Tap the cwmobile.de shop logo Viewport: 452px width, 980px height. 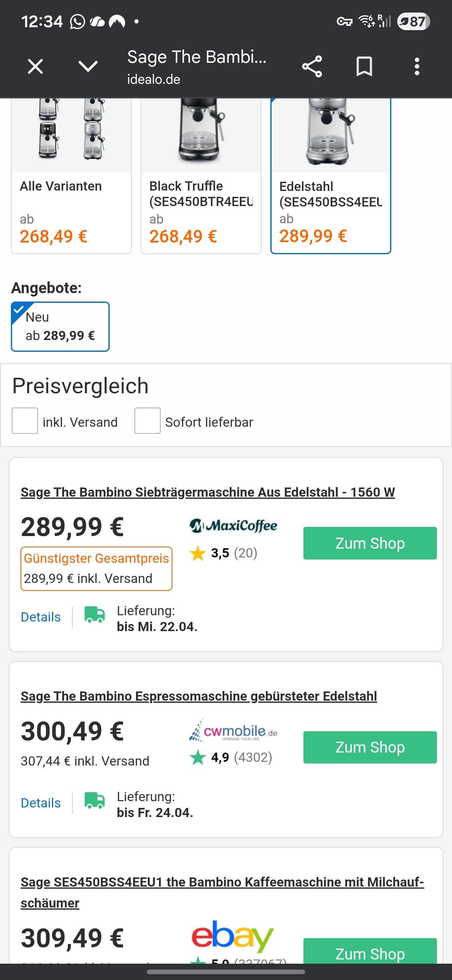click(x=233, y=731)
